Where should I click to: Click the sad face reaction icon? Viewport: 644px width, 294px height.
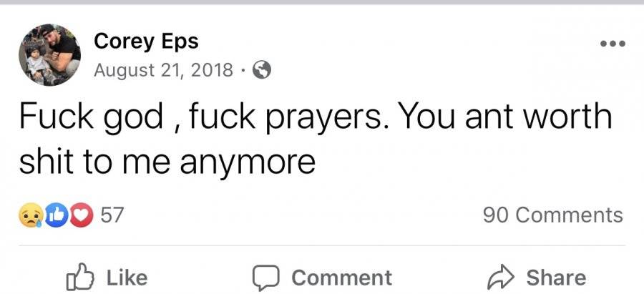pyautogui.click(x=31, y=215)
